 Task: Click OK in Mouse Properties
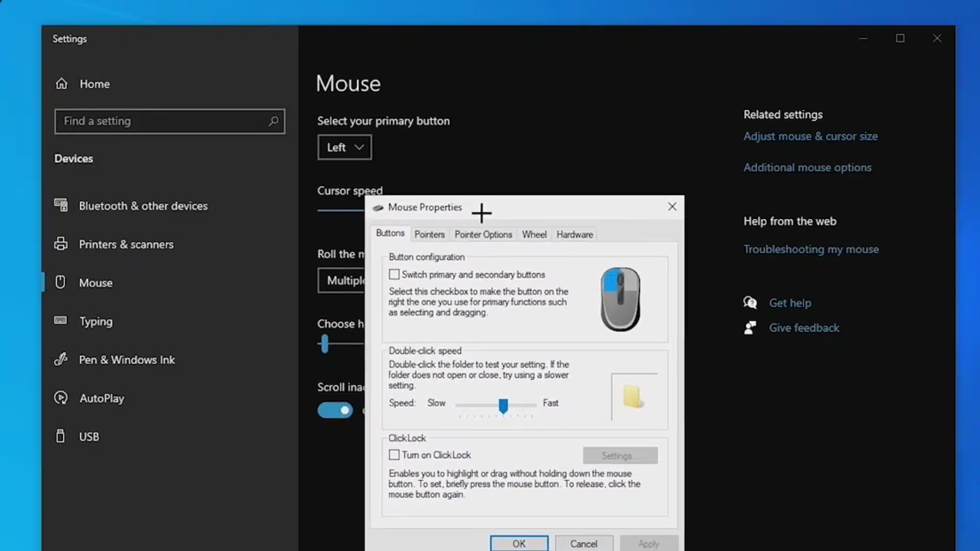coord(519,543)
